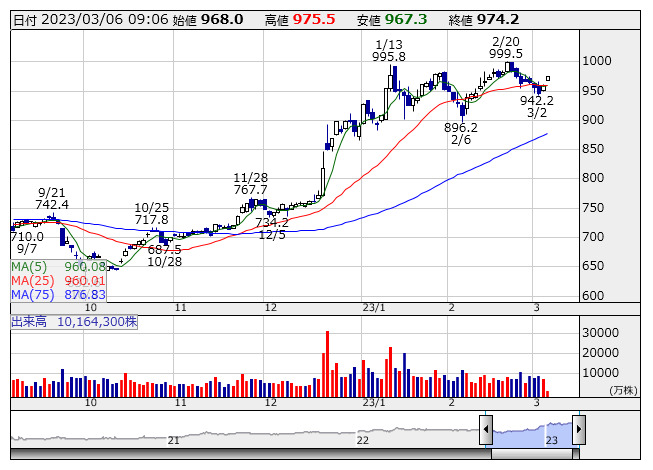Click the 896.2 2/6 low annotation

(461, 134)
